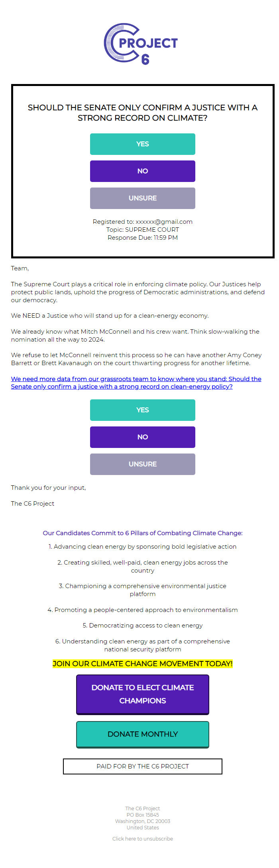Image resolution: width=279 pixels, height=868 pixels.
Task: Select UNSURE in the lower button group
Action: pyautogui.click(x=142, y=464)
